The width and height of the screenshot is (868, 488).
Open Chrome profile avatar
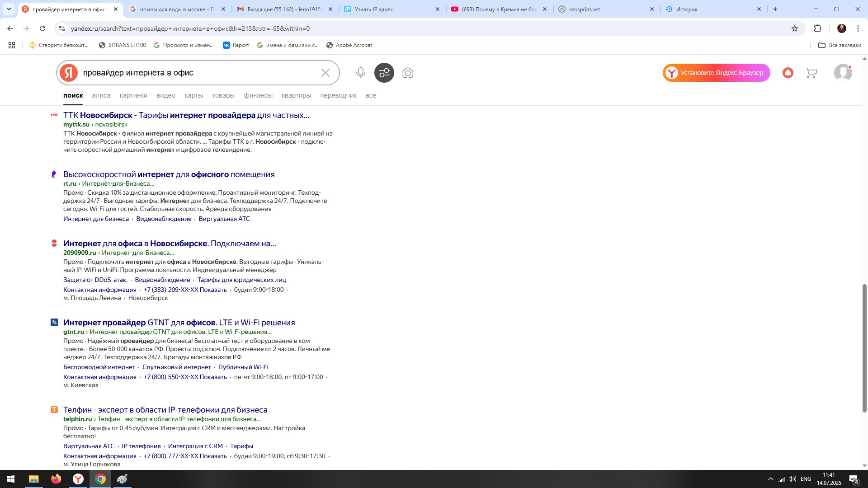click(x=842, y=28)
